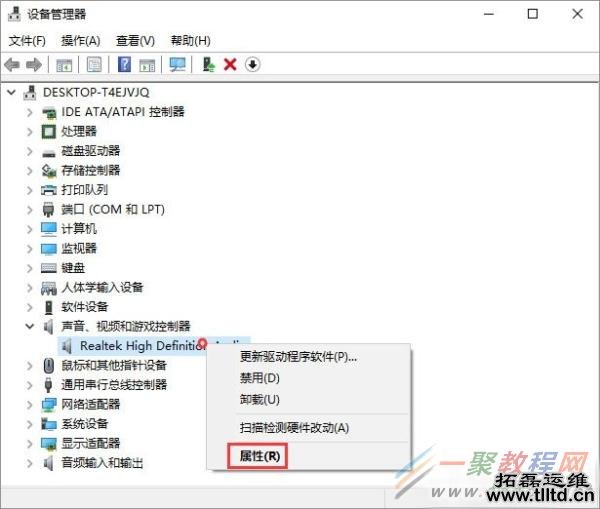Click the disable device down-arrow icon

(x=253, y=64)
